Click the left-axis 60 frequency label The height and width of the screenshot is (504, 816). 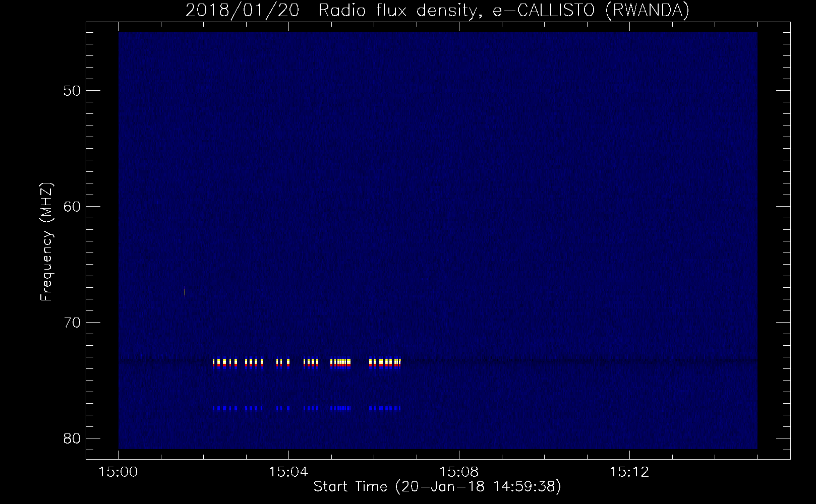tap(73, 207)
